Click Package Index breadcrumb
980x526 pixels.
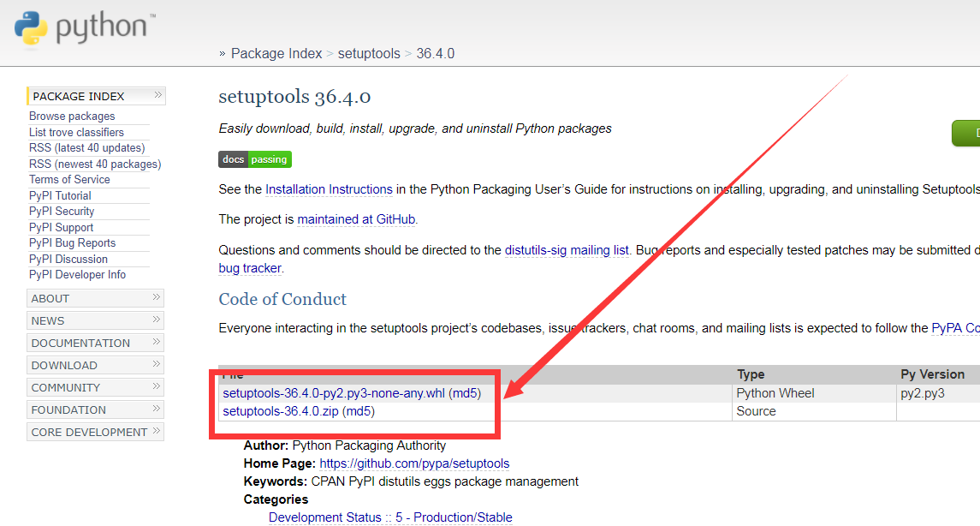click(x=276, y=54)
